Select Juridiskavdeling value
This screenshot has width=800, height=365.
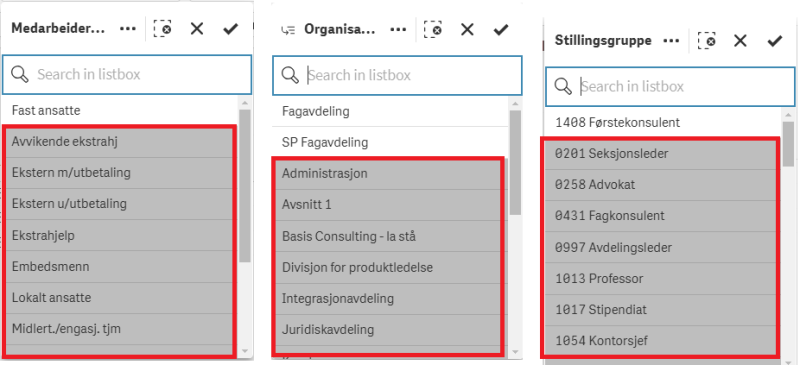tap(389, 330)
